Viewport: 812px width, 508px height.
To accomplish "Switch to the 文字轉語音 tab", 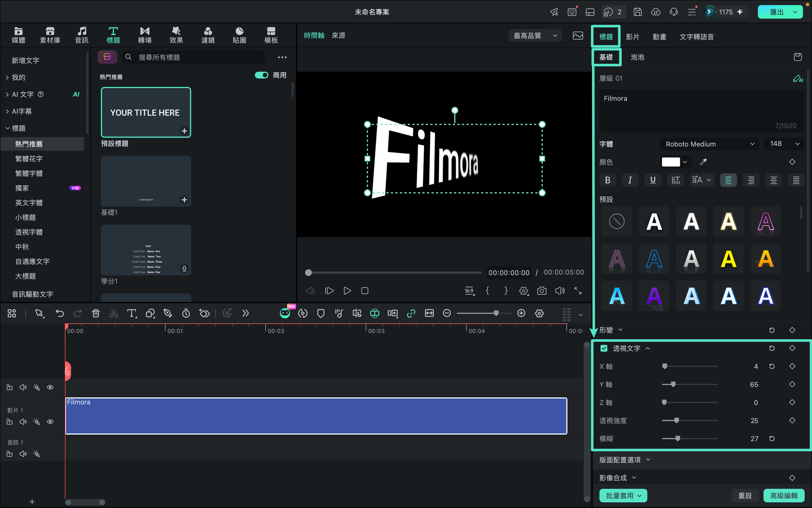I will 697,37.
